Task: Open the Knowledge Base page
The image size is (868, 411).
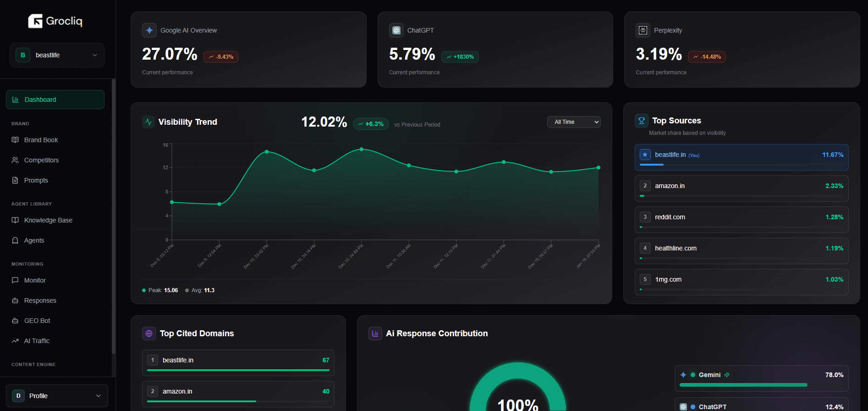Action: click(x=48, y=220)
